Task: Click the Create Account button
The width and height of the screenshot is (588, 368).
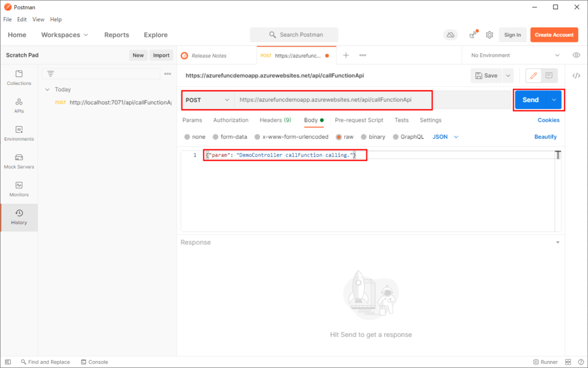Action: tap(554, 34)
